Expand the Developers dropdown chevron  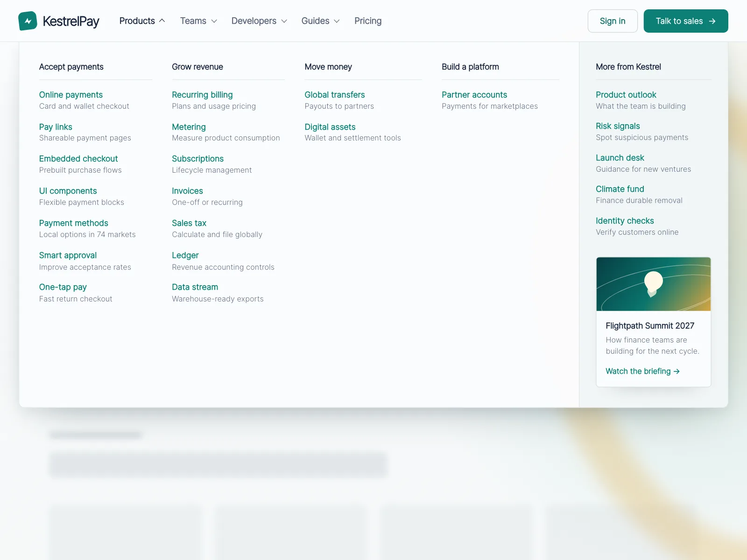[x=284, y=21]
